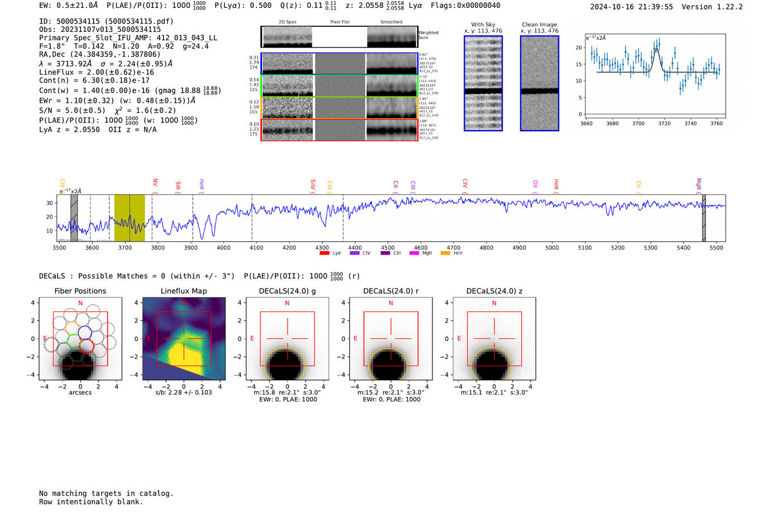Click the 'Obs: 20231107v013_5000534115' text
Image resolution: width=782 pixels, height=532 pixels.
[100, 30]
